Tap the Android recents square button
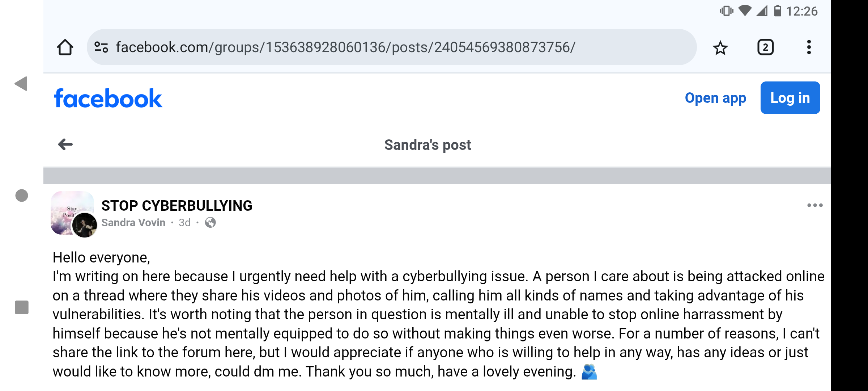 point(22,307)
